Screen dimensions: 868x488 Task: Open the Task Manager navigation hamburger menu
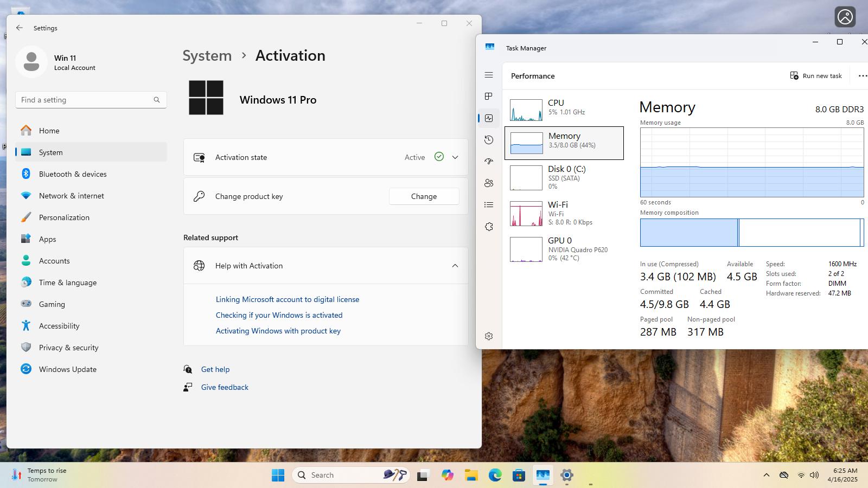coord(489,75)
